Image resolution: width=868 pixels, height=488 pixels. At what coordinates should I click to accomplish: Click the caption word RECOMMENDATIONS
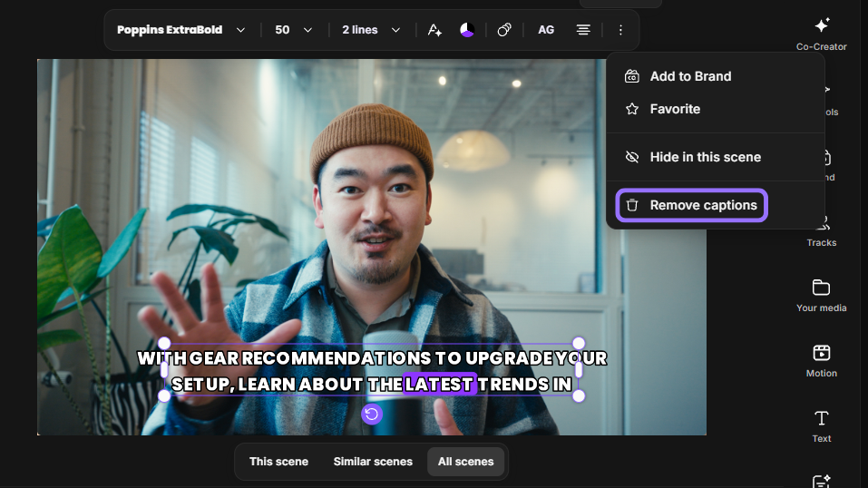point(336,358)
